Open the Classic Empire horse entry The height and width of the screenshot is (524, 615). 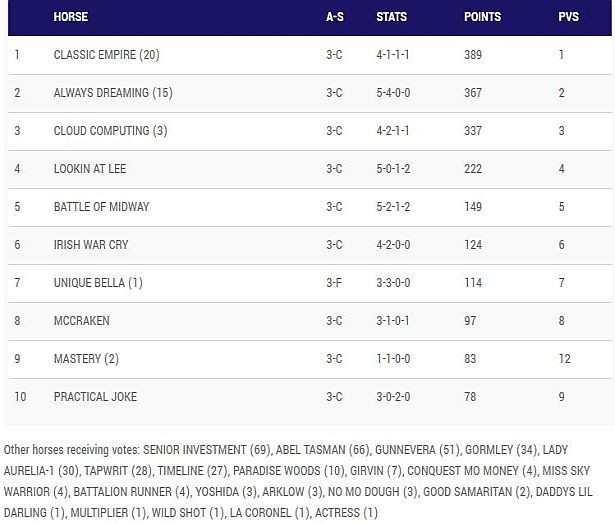[x=106, y=55]
